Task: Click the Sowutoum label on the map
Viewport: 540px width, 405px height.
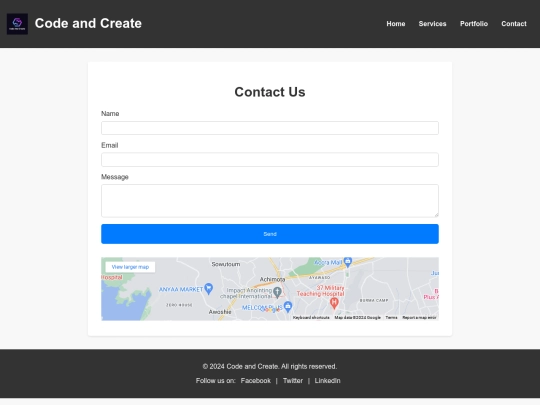Action: point(226,264)
